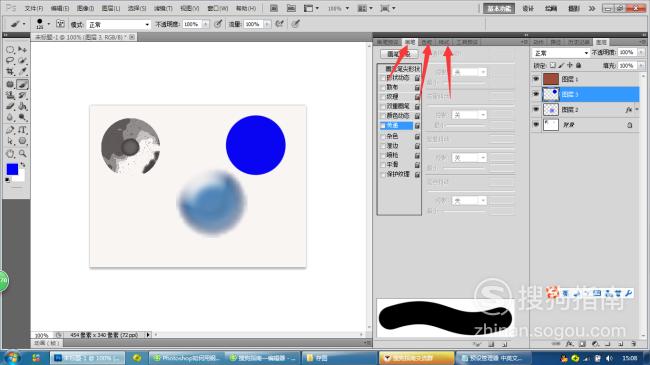Select the Elliptical Marquee tool
Viewport: 650px width, 365px height.
point(10,50)
